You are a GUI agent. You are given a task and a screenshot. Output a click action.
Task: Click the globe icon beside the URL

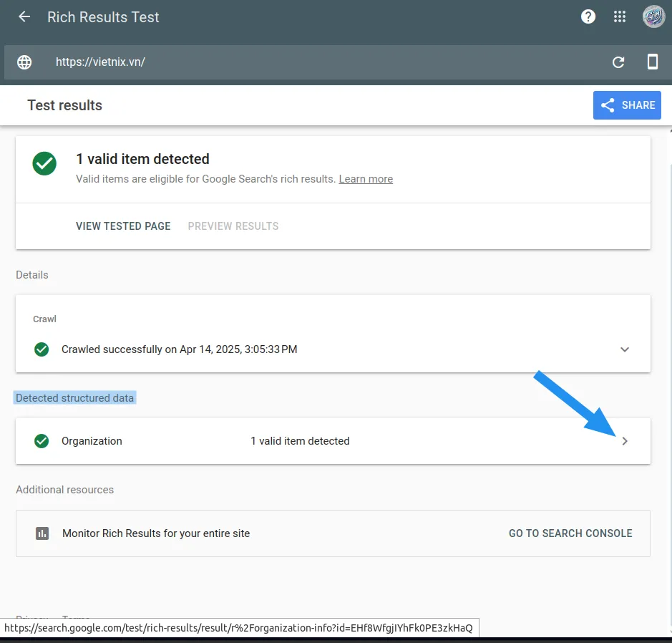tap(24, 62)
